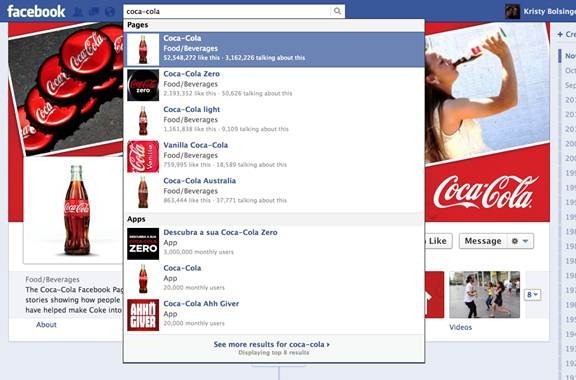
Task: Open Descubra a sua Coca-Cola Zero app
Action: (274, 243)
